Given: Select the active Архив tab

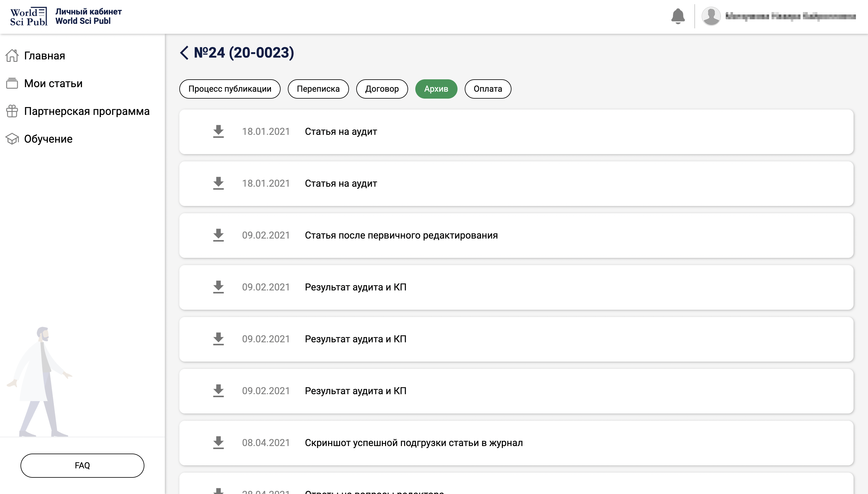Looking at the screenshot, I should pos(436,89).
